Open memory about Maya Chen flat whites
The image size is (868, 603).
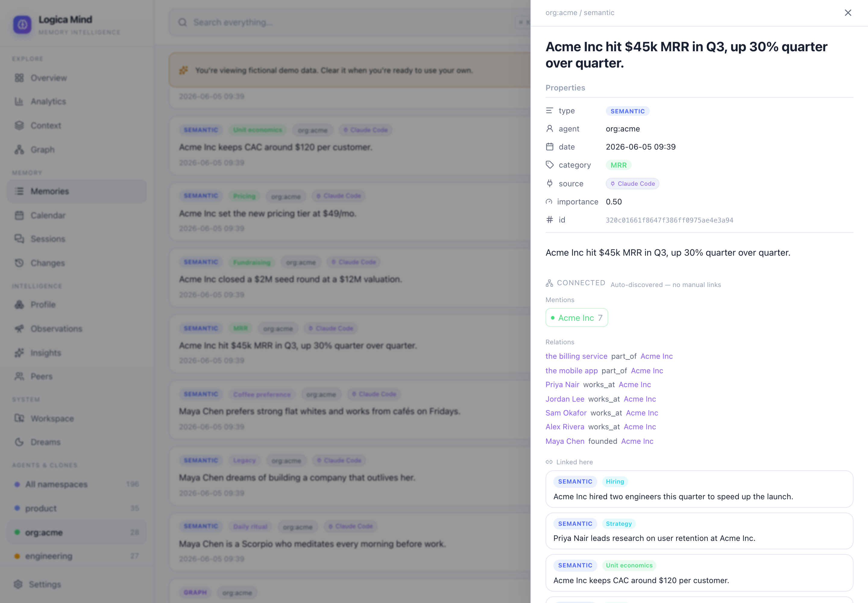click(349, 410)
